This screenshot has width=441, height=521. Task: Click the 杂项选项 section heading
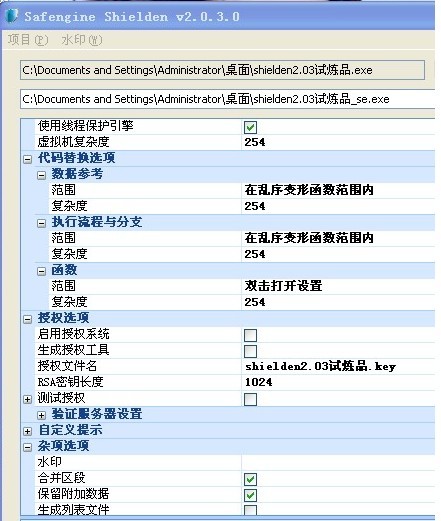coord(63,446)
